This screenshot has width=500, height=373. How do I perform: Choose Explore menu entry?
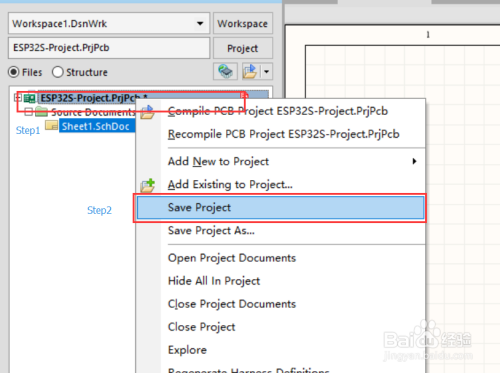tap(281, 350)
